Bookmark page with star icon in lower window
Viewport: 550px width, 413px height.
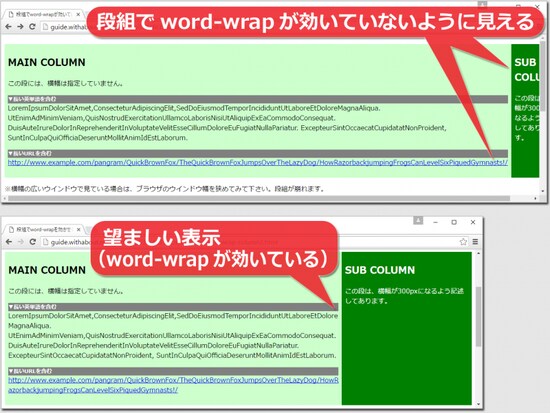click(x=463, y=242)
